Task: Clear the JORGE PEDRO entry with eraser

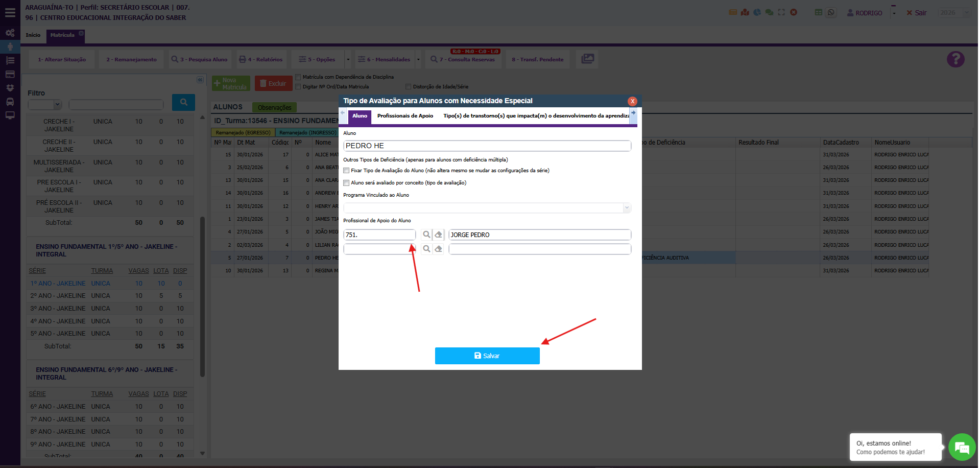Action: pyautogui.click(x=438, y=235)
